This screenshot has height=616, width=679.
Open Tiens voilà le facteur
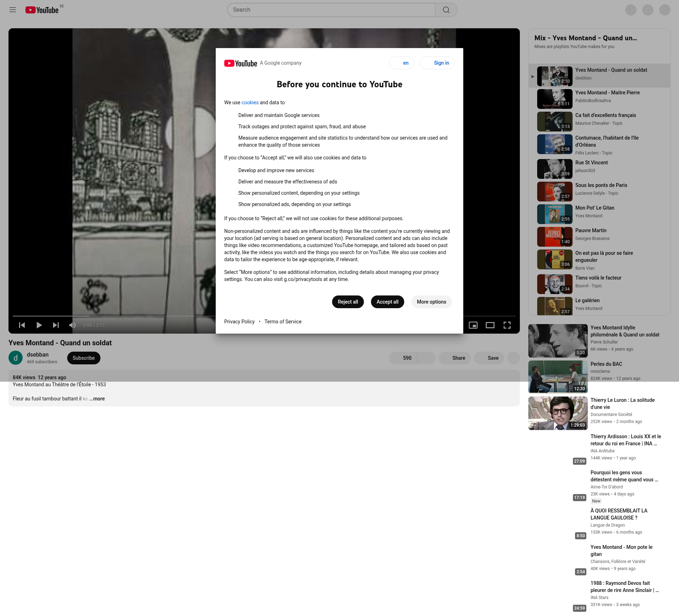tap(599, 284)
